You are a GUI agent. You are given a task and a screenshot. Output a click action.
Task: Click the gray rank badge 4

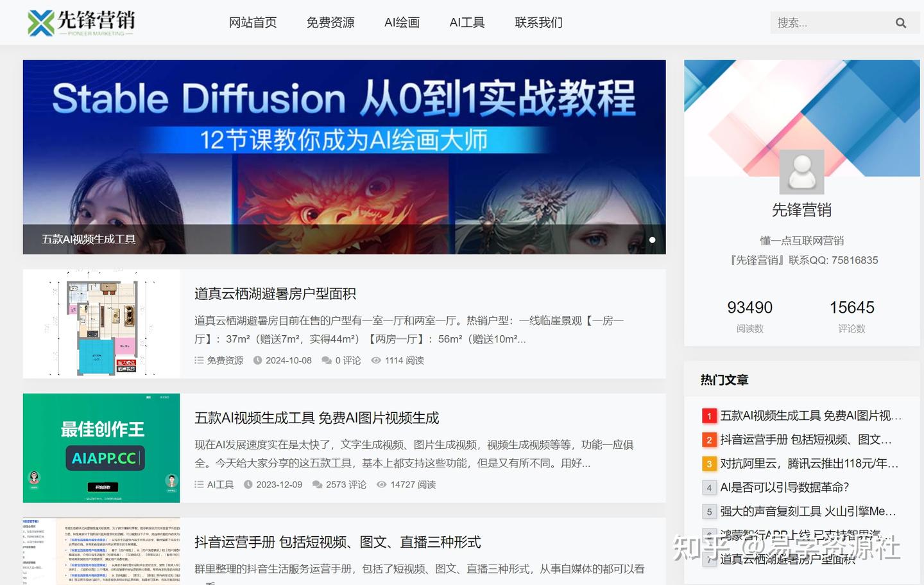709,487
